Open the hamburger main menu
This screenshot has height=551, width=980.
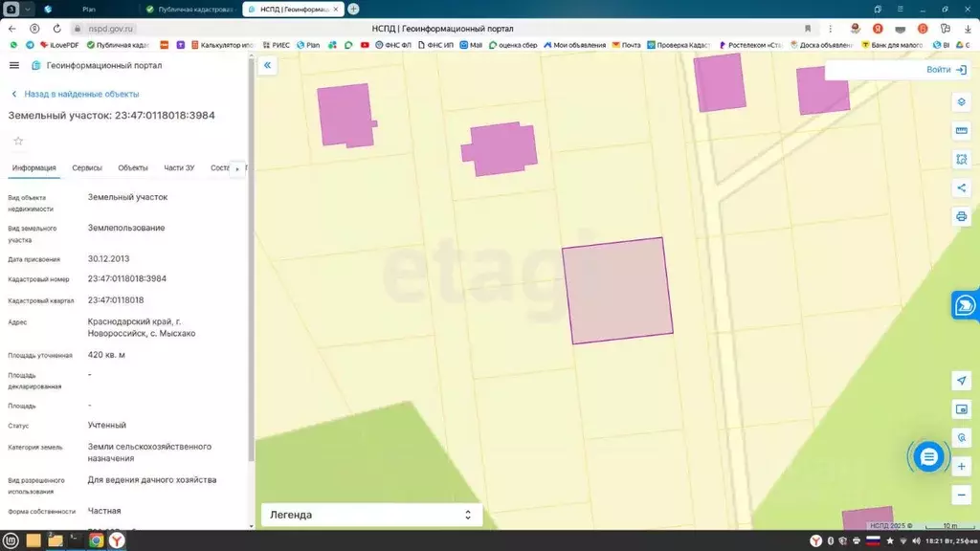[13, 65]
